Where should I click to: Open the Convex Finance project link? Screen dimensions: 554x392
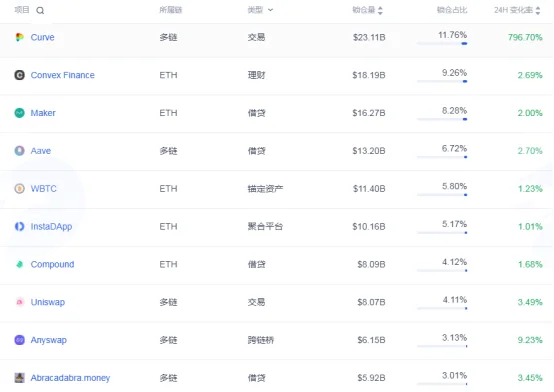tap(63, 75)
